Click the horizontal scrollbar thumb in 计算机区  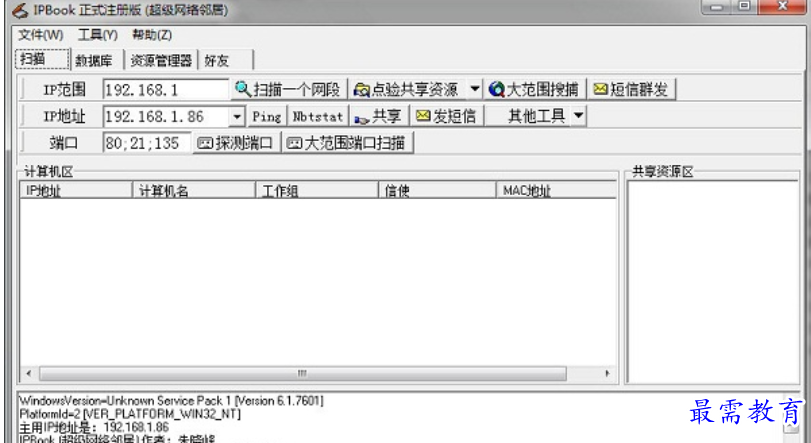(x=303, y=373)
